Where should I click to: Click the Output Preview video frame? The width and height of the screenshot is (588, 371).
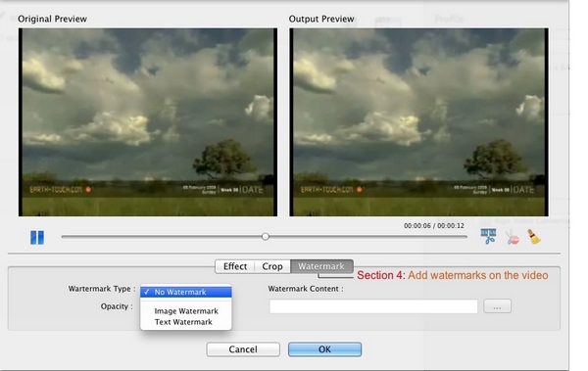[418, 122]
